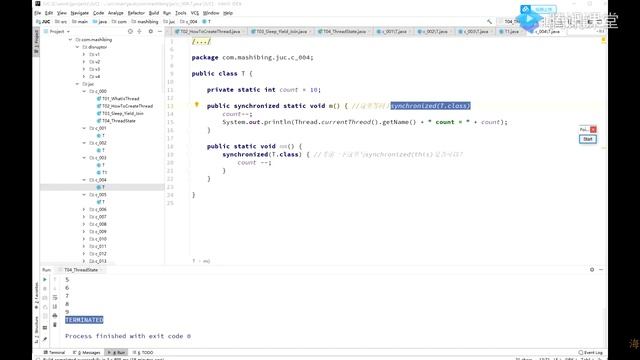Viewport: 640px width, 360px height.
Task: Open the Build menu
Action: pos(154,13)
